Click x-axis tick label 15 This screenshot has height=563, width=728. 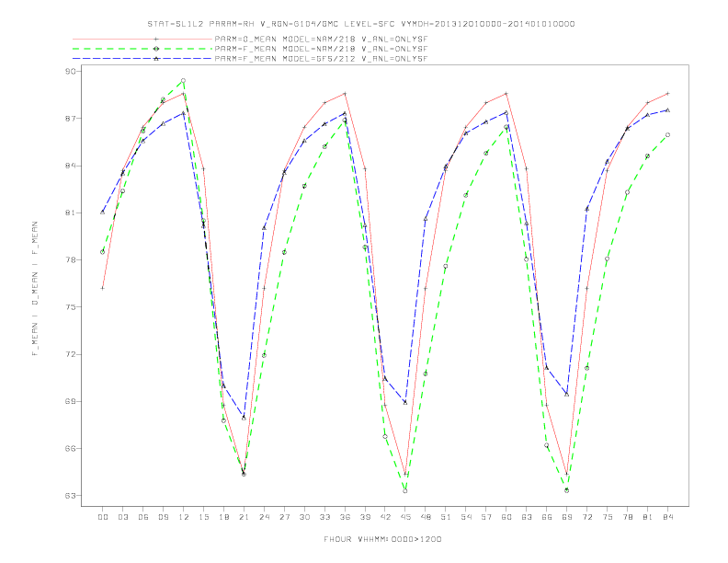(204, 517)
